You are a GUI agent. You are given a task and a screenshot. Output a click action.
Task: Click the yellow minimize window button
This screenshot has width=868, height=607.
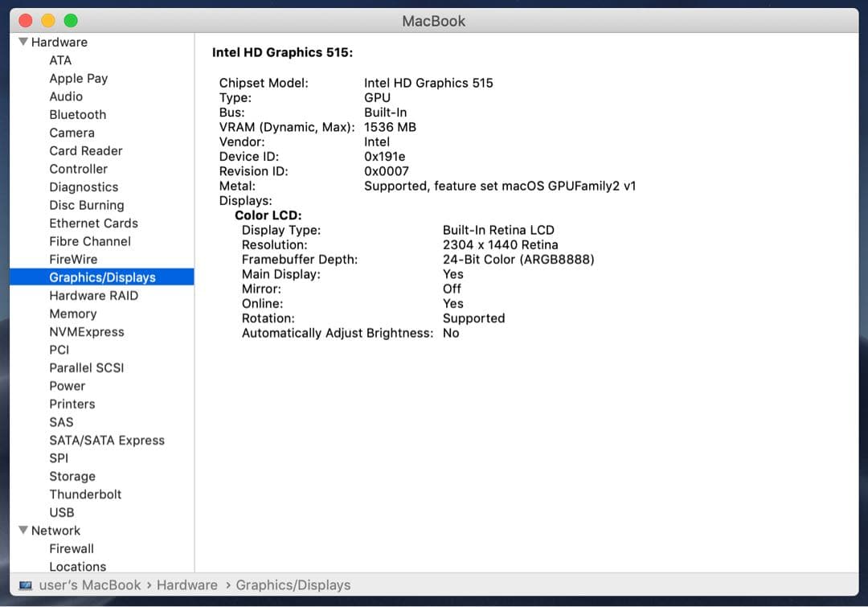click(x=48, y=21)
